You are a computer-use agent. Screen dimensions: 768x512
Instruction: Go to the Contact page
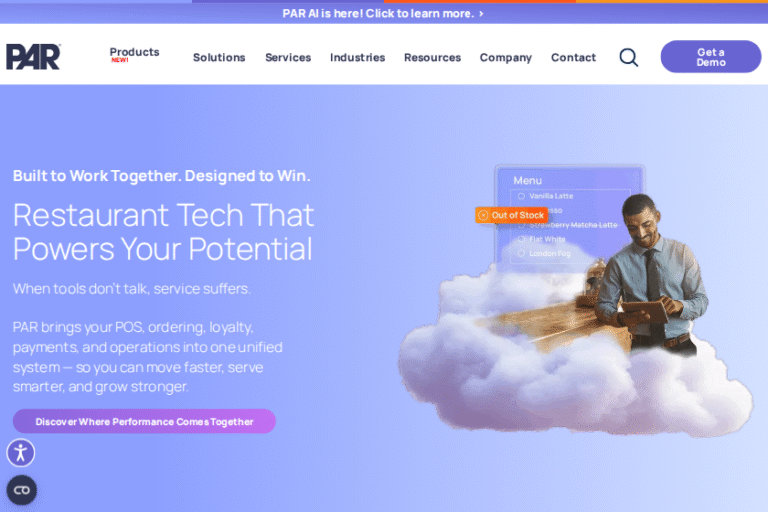point(574,57)
